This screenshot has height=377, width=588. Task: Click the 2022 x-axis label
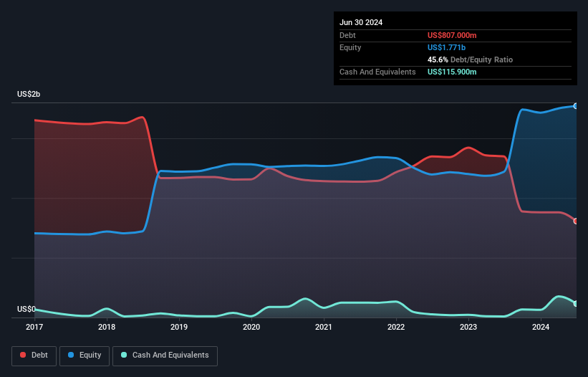coord(396,327)
